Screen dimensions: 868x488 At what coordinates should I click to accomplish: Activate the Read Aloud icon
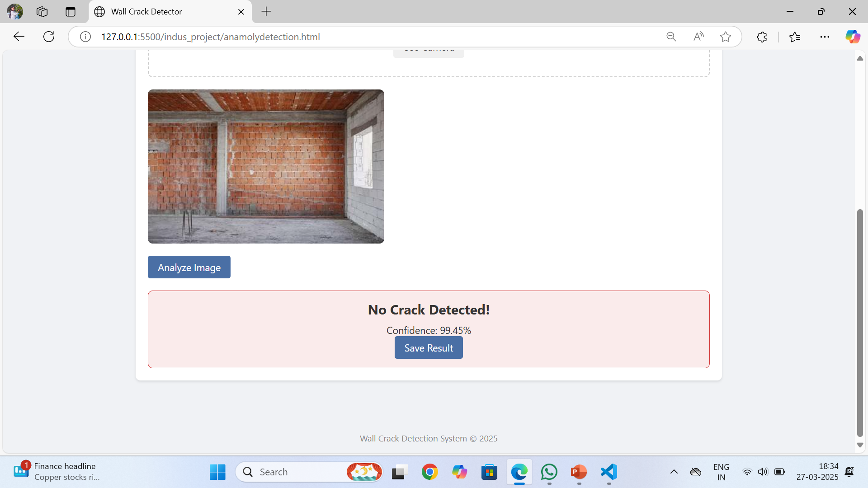click(x=698, y=37)
